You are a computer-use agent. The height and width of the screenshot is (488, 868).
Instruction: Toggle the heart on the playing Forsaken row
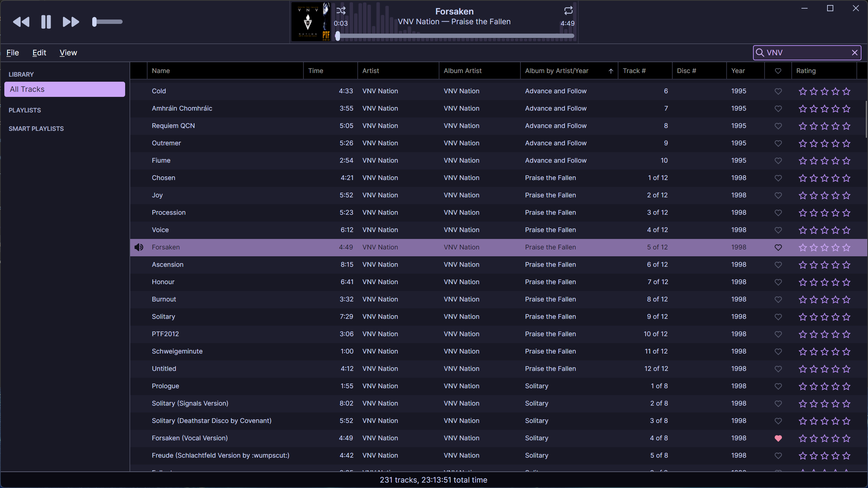(x=778, y=248)
